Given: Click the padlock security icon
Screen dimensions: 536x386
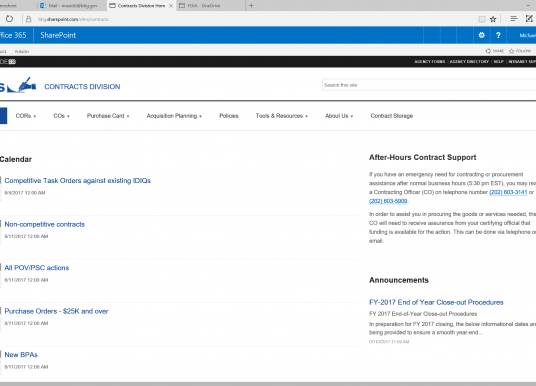Looking at the screenshot, I should point(29,19).
